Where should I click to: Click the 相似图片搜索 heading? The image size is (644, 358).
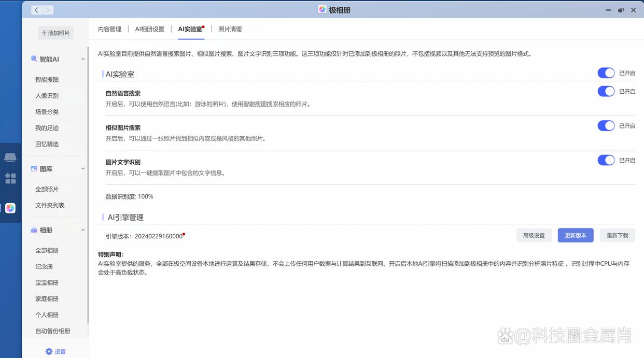pyautogui.click(x=123, y=127)
